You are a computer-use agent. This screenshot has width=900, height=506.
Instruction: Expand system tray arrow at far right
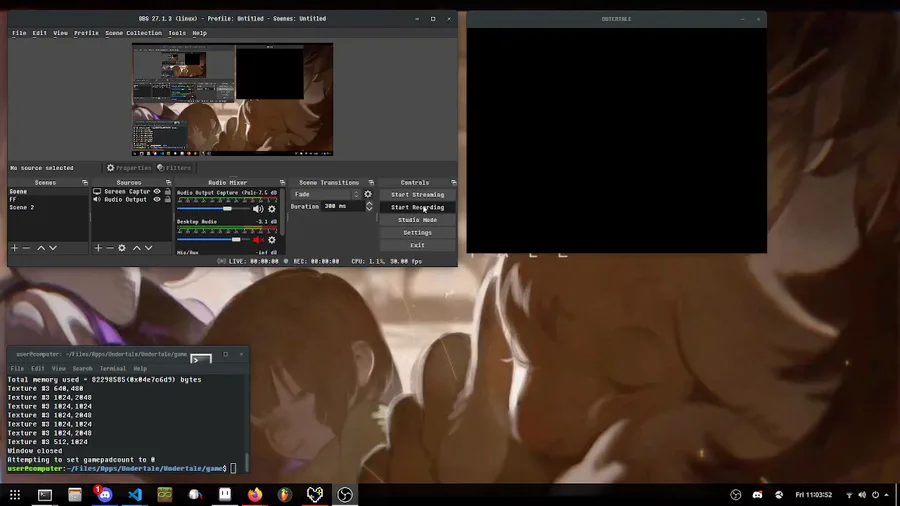(887, 495)
